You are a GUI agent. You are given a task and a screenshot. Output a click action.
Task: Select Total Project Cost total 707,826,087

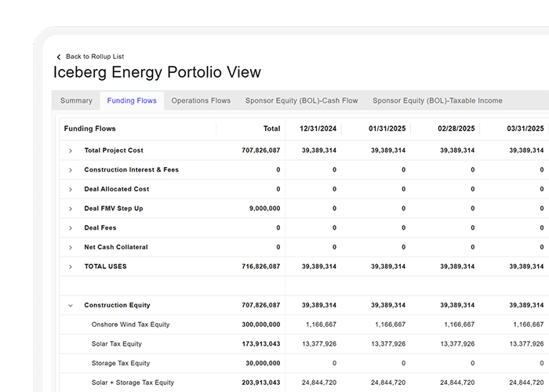point(261,151)
